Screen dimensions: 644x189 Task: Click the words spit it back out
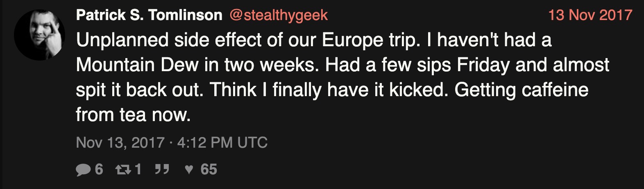click(140, 90)
